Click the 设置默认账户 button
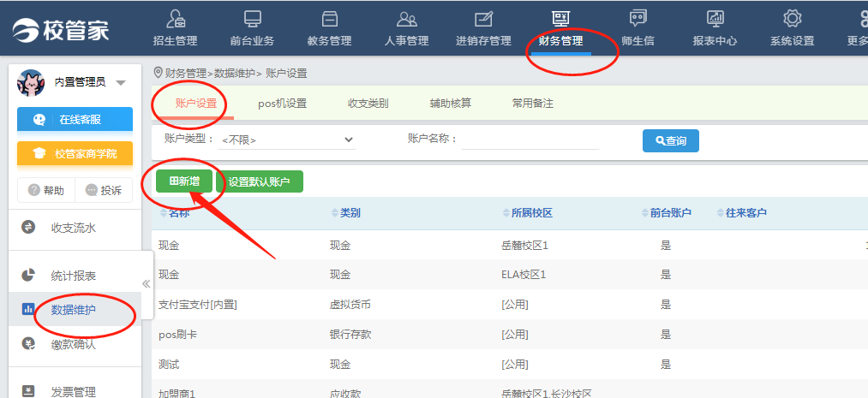This screenshot has width=868, height=398. click(x=259, y=181)
